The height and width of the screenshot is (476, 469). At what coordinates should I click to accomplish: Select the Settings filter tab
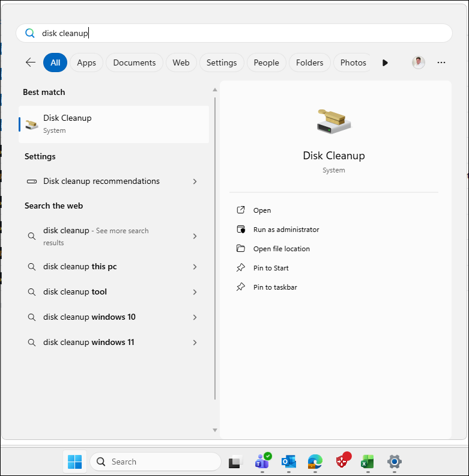[x=222, y=63]
